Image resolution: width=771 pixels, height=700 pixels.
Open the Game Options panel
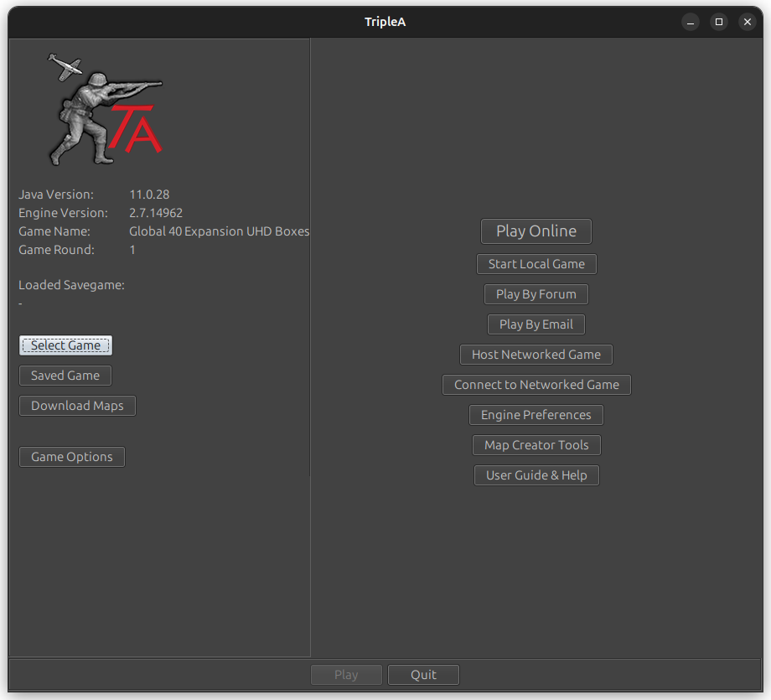pos(71,456)
